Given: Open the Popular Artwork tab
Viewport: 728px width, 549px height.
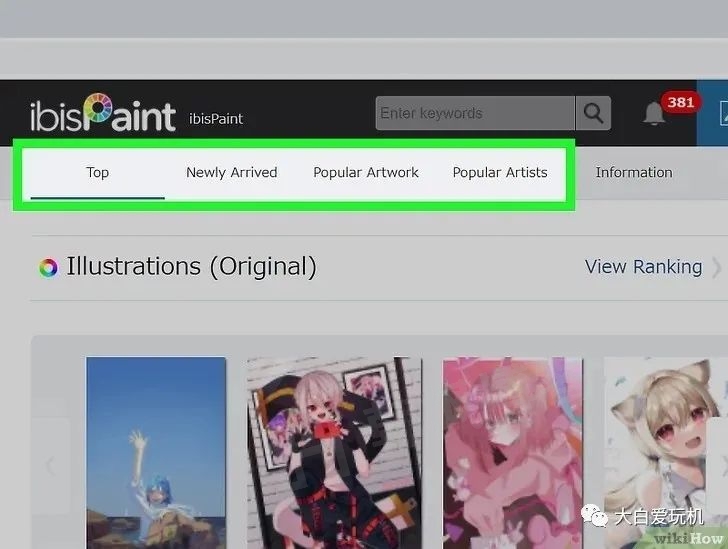Looking at the screenshot, I should [366, 172].
